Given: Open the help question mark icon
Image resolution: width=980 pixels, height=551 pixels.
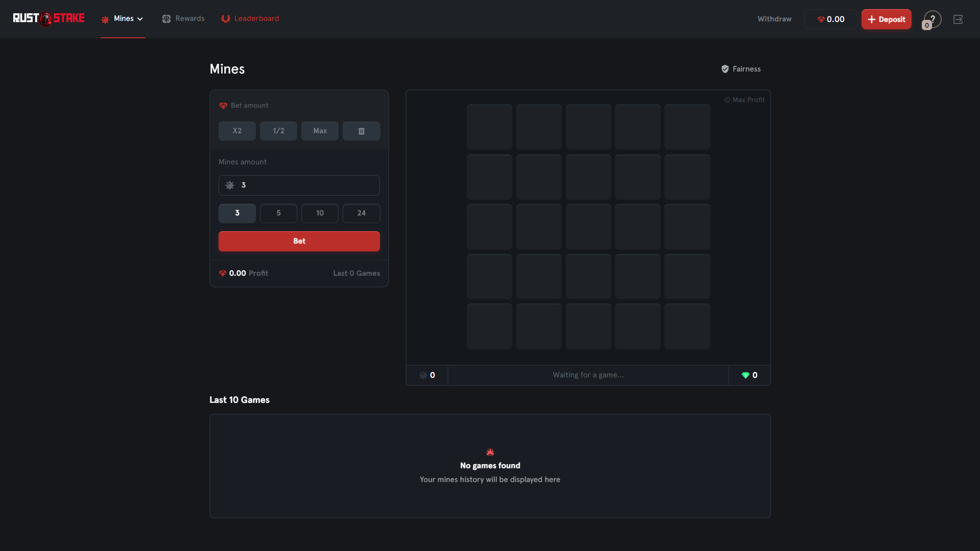Looking at the screenshot, I should [933, 19].
